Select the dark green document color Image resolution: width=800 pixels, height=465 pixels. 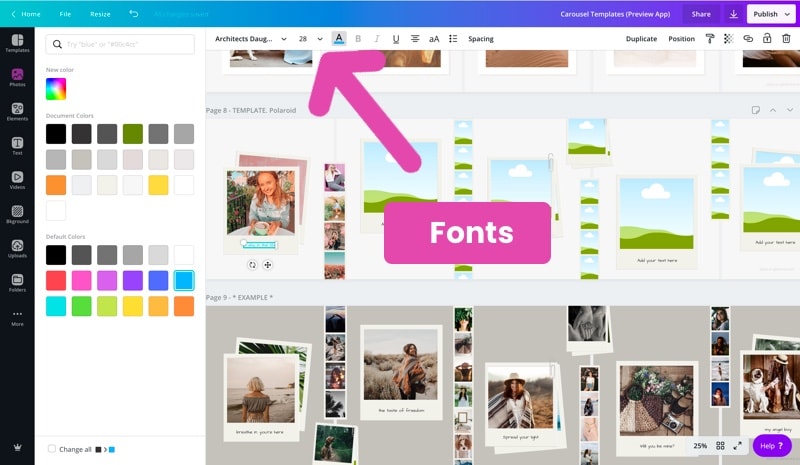pyautogui.click(x=133, y=134)
